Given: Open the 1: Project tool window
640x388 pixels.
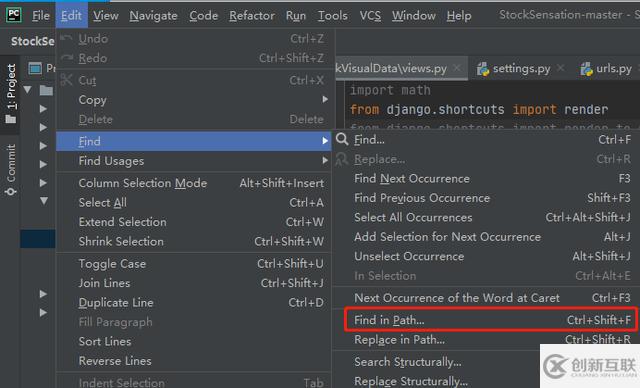Looking at the screenshot, I should click(11, 94).
